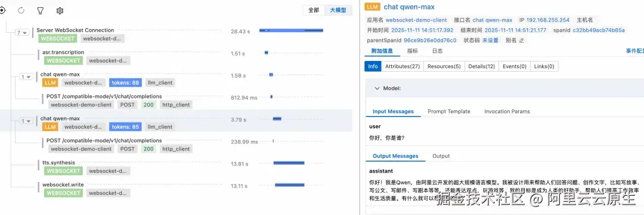The width and height of the screenshot is (644, 215).
Task: Open the Details(12) tab
Action: click(482, 66)
